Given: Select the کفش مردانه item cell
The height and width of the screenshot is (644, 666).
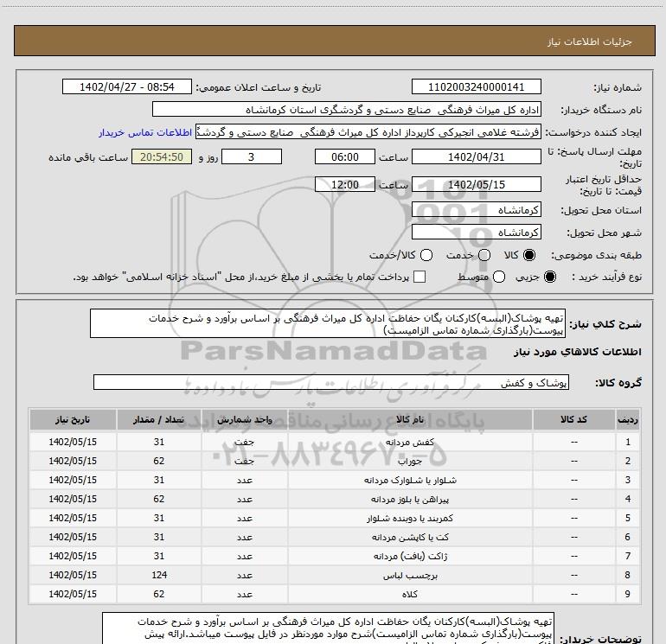Looking at the screenshot, I should [410, 443].
